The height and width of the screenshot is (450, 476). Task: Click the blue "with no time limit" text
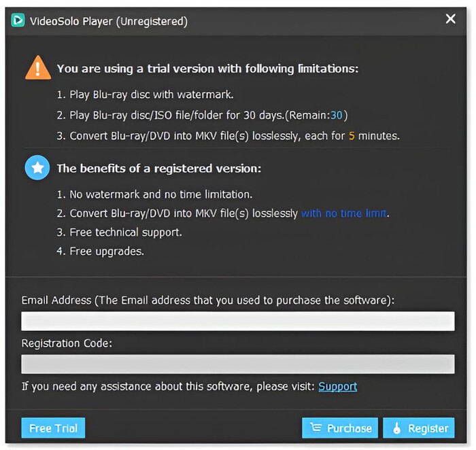[344, 213]
